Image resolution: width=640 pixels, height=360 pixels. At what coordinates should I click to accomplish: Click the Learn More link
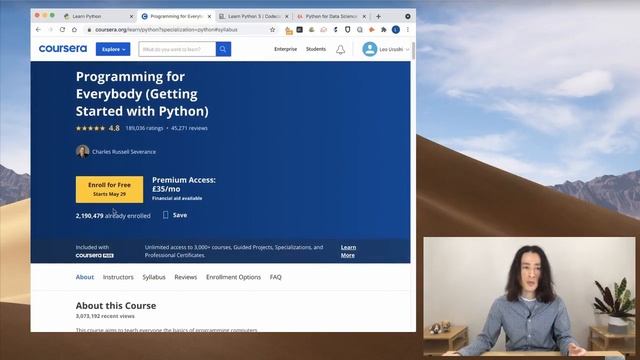coord(348,251)
